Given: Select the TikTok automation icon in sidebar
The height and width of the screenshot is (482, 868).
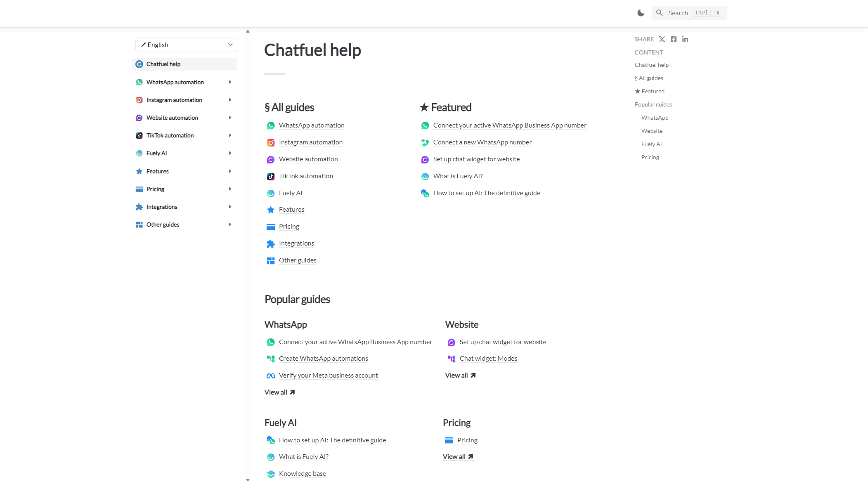Looking at the screenshot, I should point(140,135).
